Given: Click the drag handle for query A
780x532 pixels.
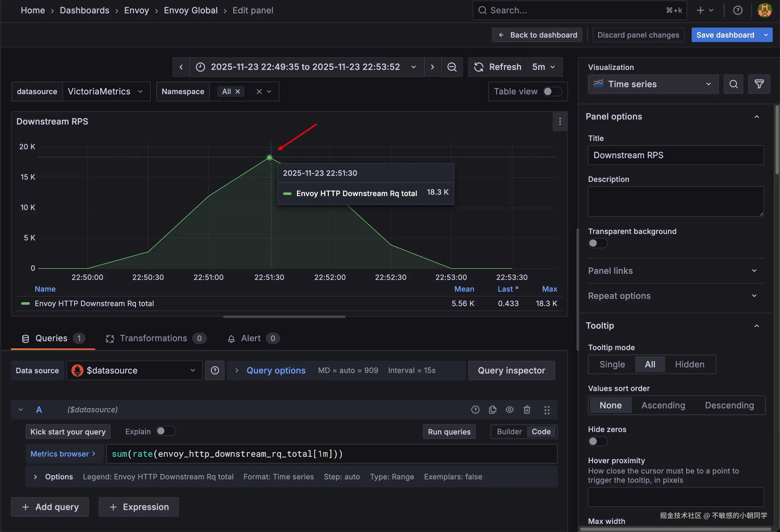Looking at the screenshot, I should tap(547, 409).
